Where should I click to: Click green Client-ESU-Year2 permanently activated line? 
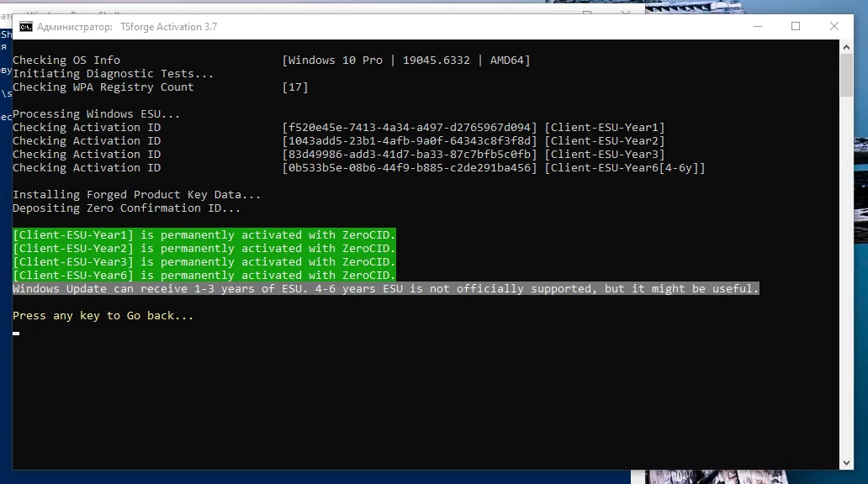point(204,249)
